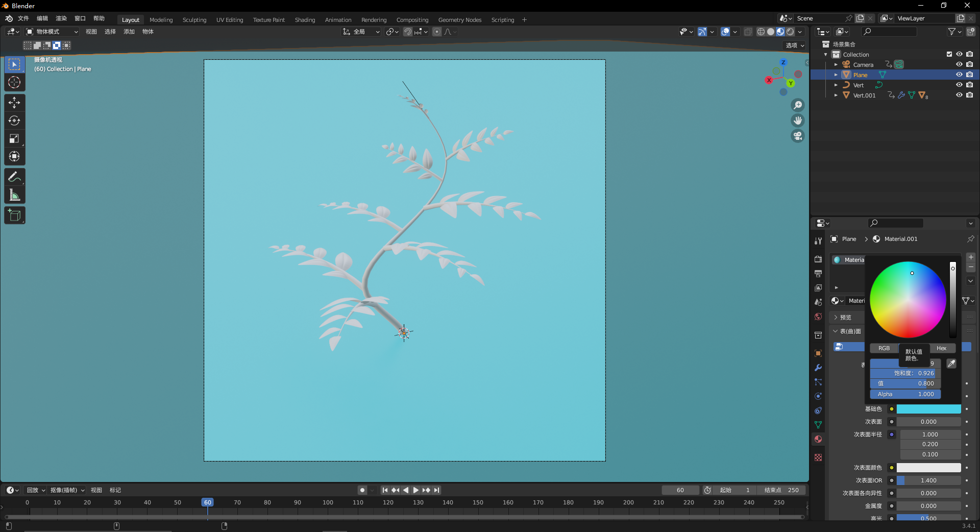Click the viewport pan hand icon
The height and width of the screenshot is (532, 980).
pos(797,120)
